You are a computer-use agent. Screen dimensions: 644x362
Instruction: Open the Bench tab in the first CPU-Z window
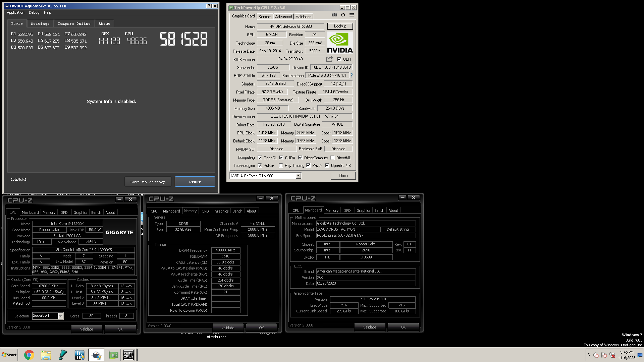click(96, 213)
